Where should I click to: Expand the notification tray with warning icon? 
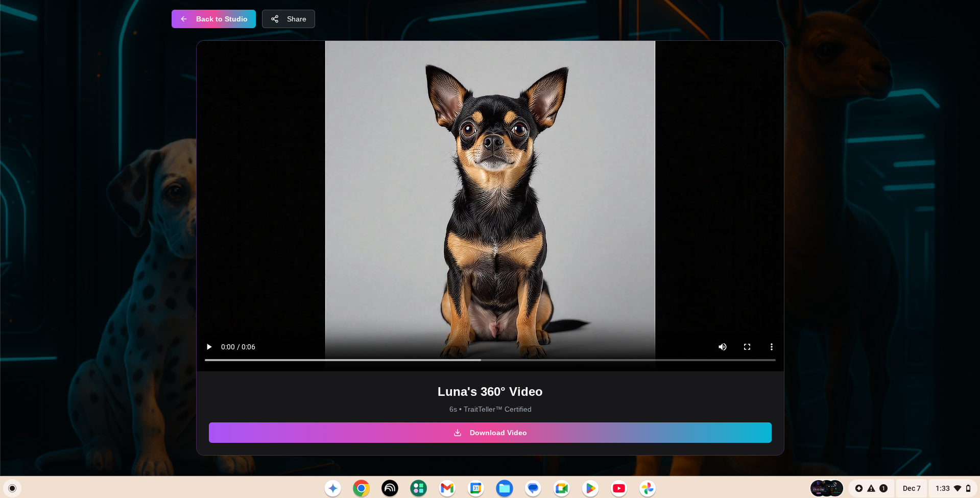tap(871, 488)
